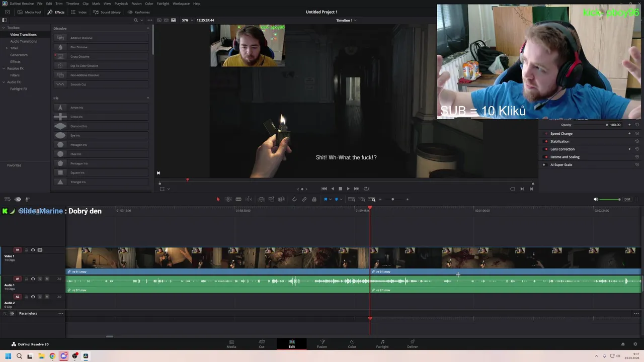
Task: Expand the Audio FX section
Action: (x=4, y=82)
